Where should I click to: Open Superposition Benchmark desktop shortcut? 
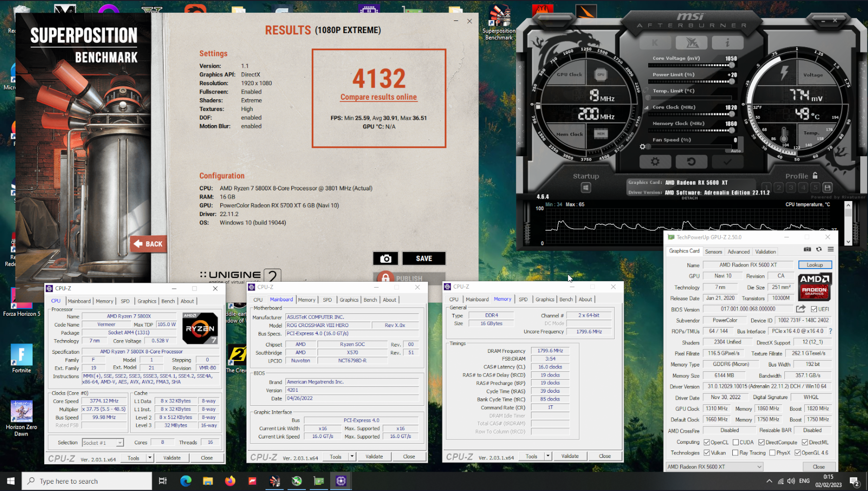pyautogui.click(x=499, y=22)
